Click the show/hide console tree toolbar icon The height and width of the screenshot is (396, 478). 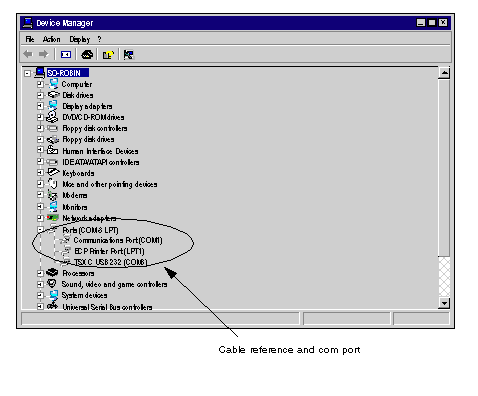(x=66, y=54)
